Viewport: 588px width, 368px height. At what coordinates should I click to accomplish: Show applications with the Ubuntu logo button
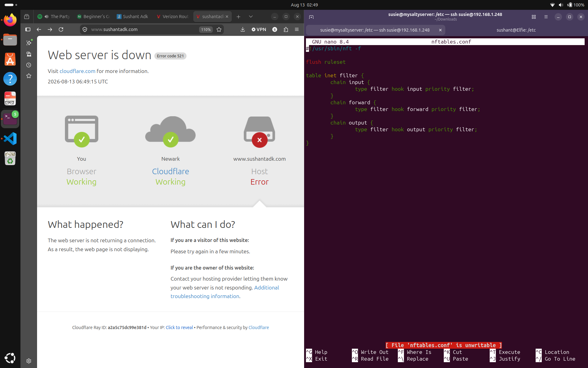[10, 358]
